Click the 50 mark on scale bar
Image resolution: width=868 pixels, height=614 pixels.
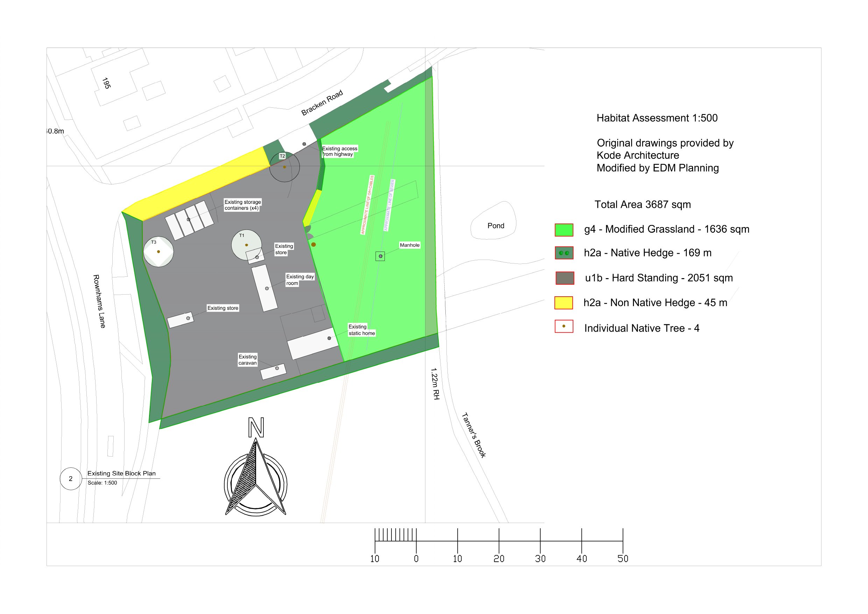(623, 558)
